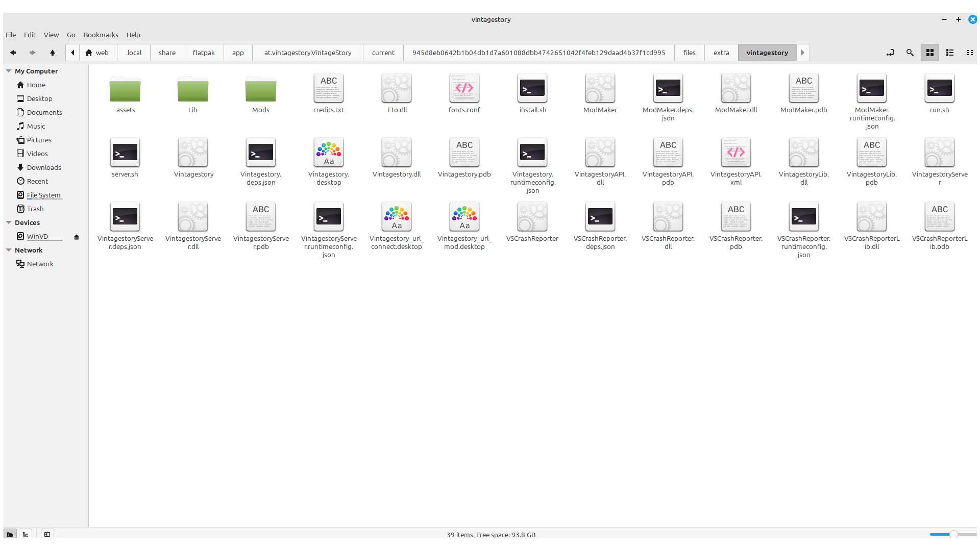Switch to compact view
Image resolution: width=980 pixels, height=551 pixels.
969,53
